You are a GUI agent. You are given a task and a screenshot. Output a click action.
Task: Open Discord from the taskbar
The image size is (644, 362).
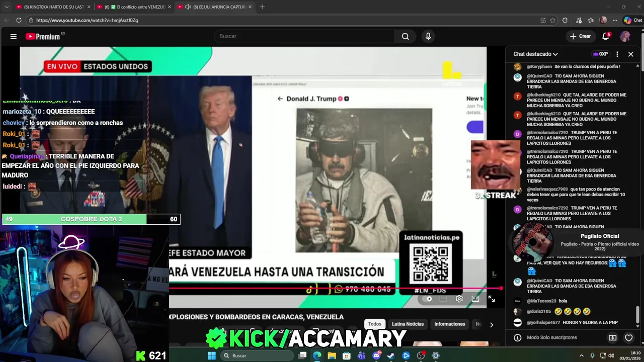pyautogui.click(x=376, y=355)
